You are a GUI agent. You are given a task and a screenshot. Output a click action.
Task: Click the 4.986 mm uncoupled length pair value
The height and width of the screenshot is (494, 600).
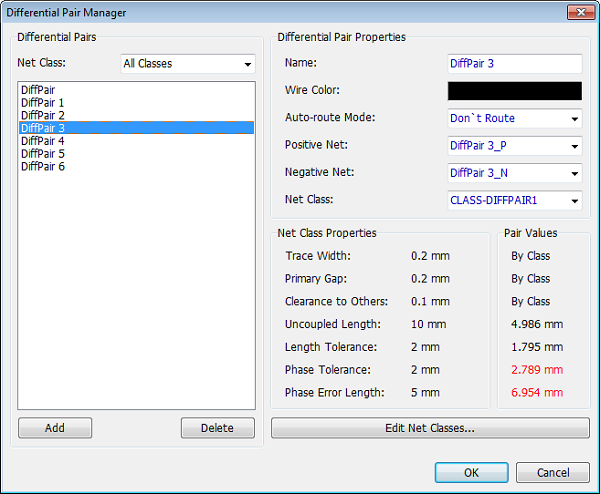pyautogui.click(x=537, y=324)
